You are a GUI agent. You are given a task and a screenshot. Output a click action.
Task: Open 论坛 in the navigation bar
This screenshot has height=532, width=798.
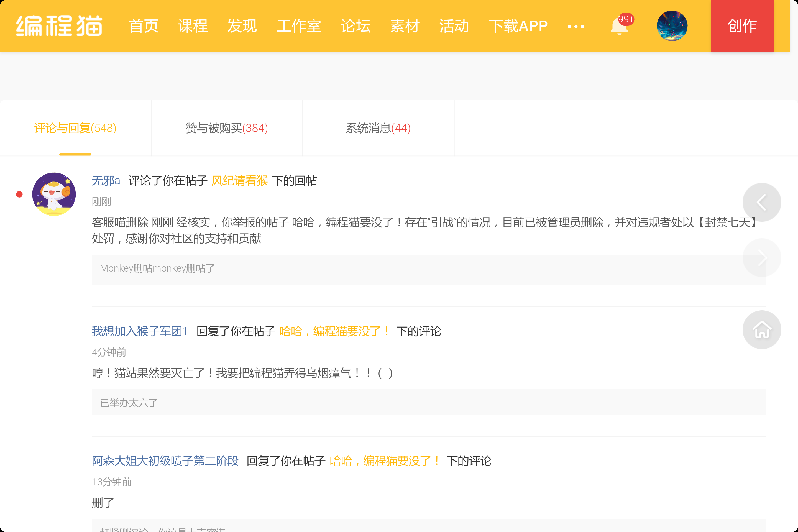point(355,26)
